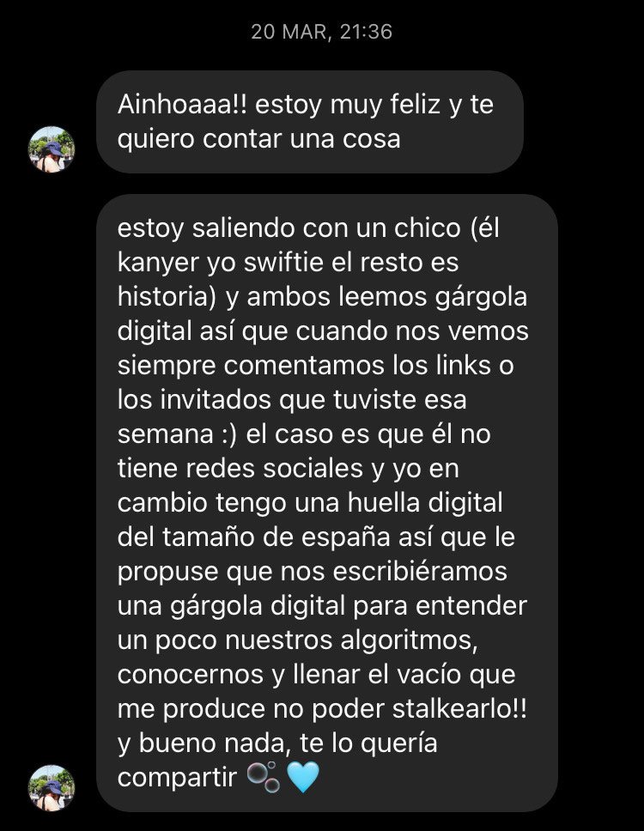Click the word 'swiftie' in the message
The width and height of the screenshot is (644, 831).
point(283,263)
